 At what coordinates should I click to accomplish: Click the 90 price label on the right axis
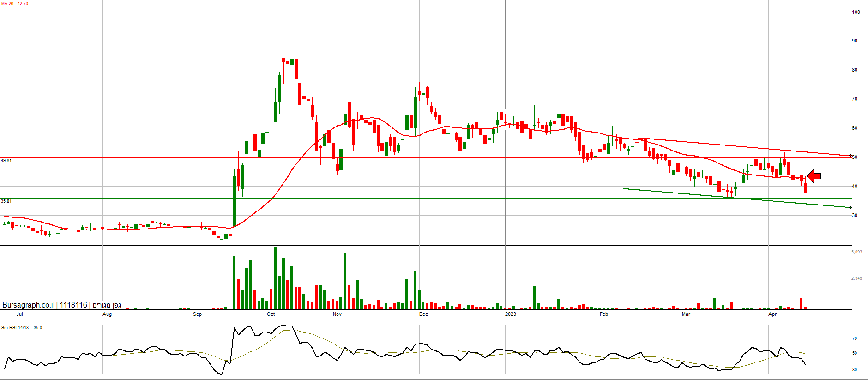(x=855, y=41)
